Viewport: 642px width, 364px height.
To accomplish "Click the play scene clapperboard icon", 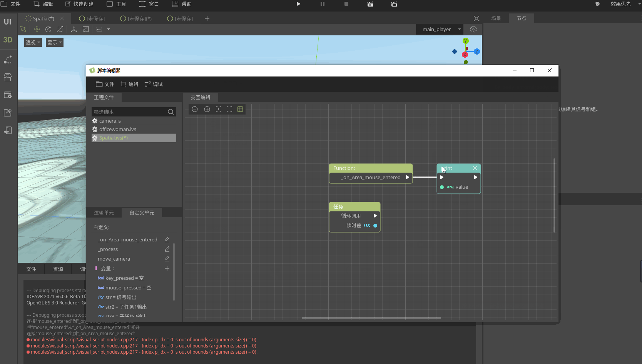I will (x=370, y=4).
